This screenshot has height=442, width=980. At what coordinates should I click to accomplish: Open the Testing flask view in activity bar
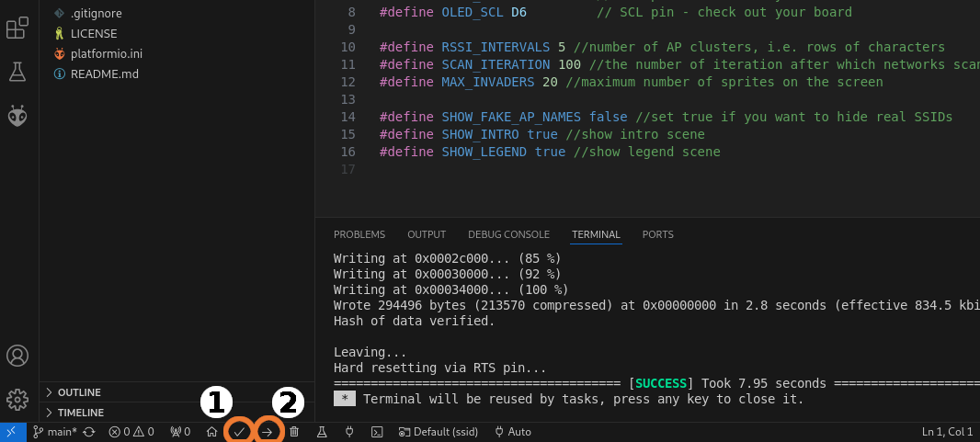pos(17,71)
